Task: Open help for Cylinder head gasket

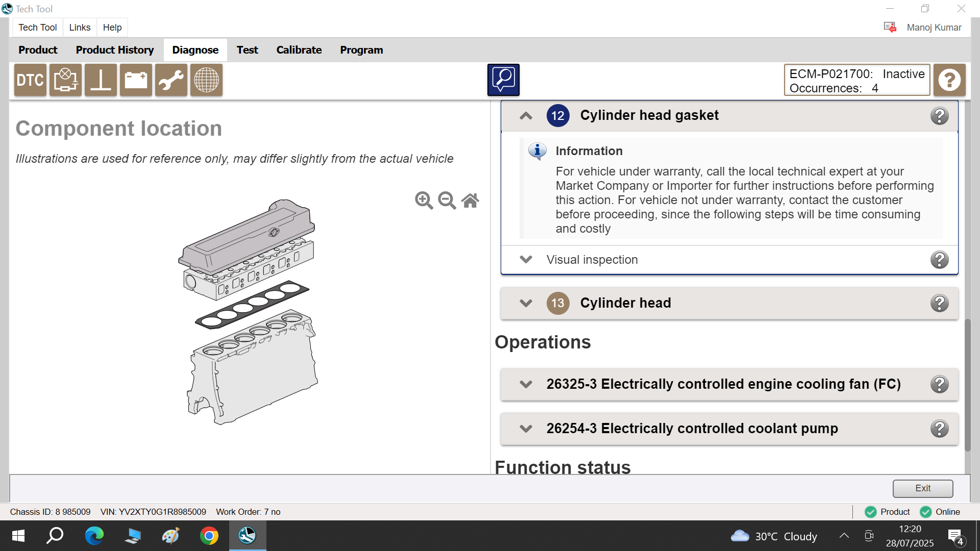Action: click(939, 116)
